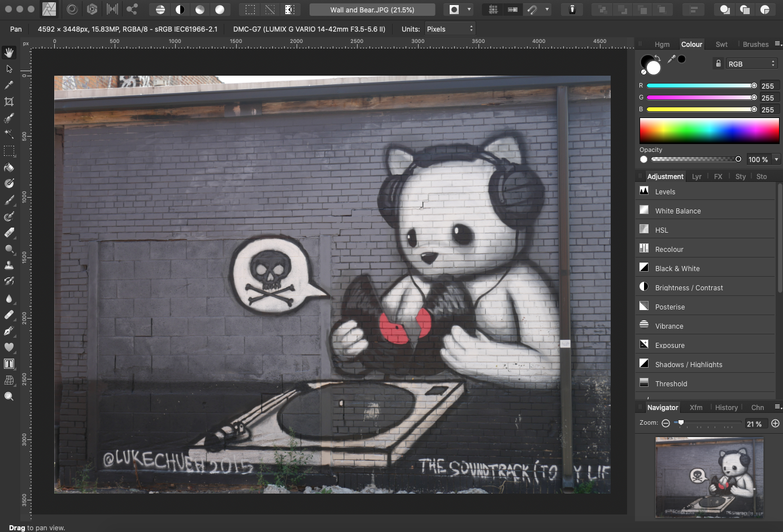
Task: Select the Blur droplet tool
Action: click(x=9, y=298)
